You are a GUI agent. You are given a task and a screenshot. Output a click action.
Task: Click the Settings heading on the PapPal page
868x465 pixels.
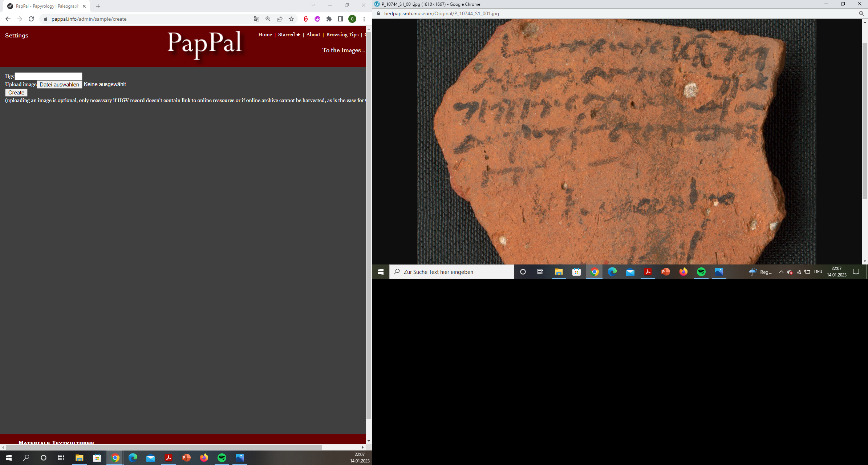[x=17, y=35]
